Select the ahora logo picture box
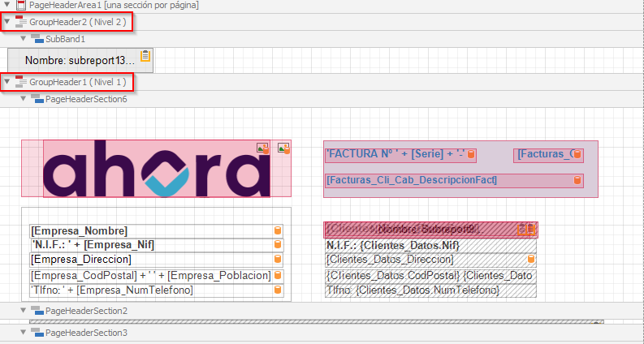This screenshot has height=344, width=644. [x=157, y=169]
